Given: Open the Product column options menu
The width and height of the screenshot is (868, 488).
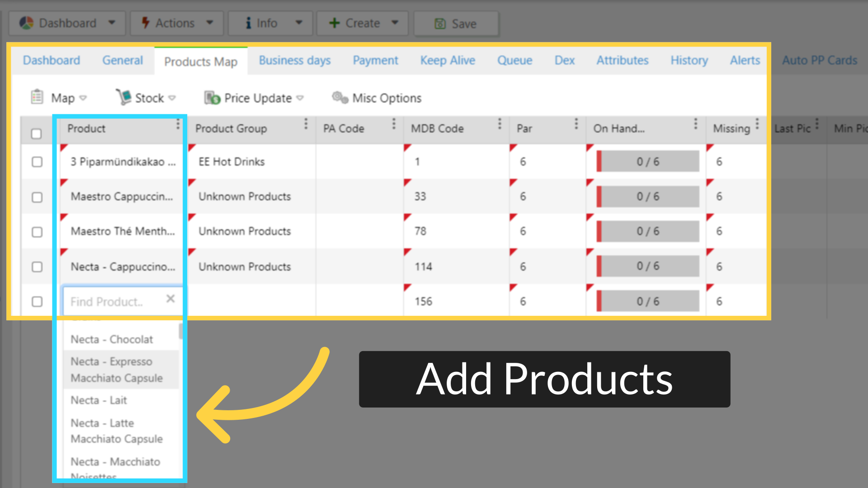Looking at the screenshot, I should coord(179,123).
